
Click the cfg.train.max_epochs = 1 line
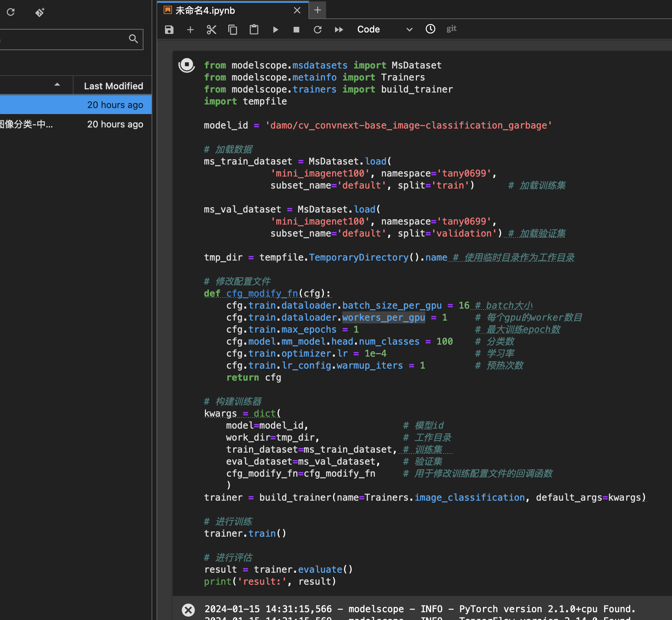pyautogui.click(x=293, y=329)
